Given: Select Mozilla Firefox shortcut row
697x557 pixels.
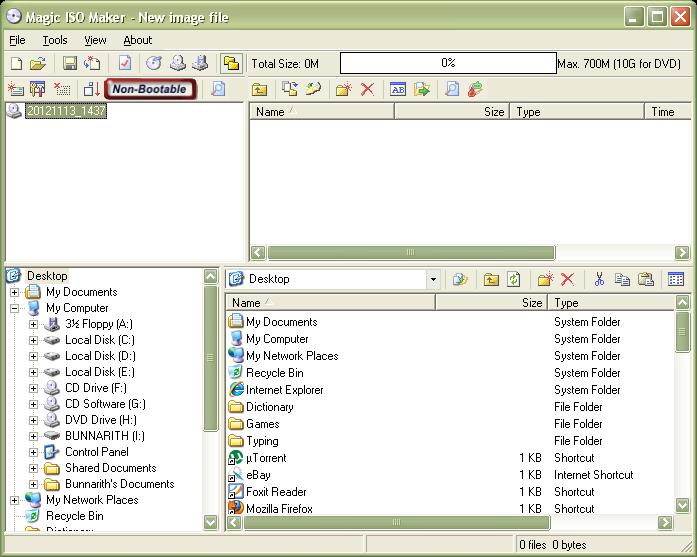Looking at the screenshot, I should click(x=450, y=509).
